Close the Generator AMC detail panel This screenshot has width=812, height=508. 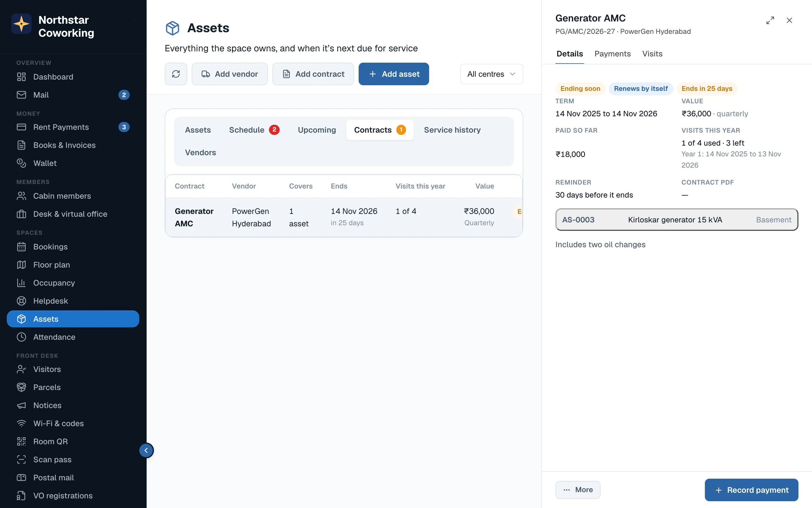pyautogui.click(x=789, y=21)
